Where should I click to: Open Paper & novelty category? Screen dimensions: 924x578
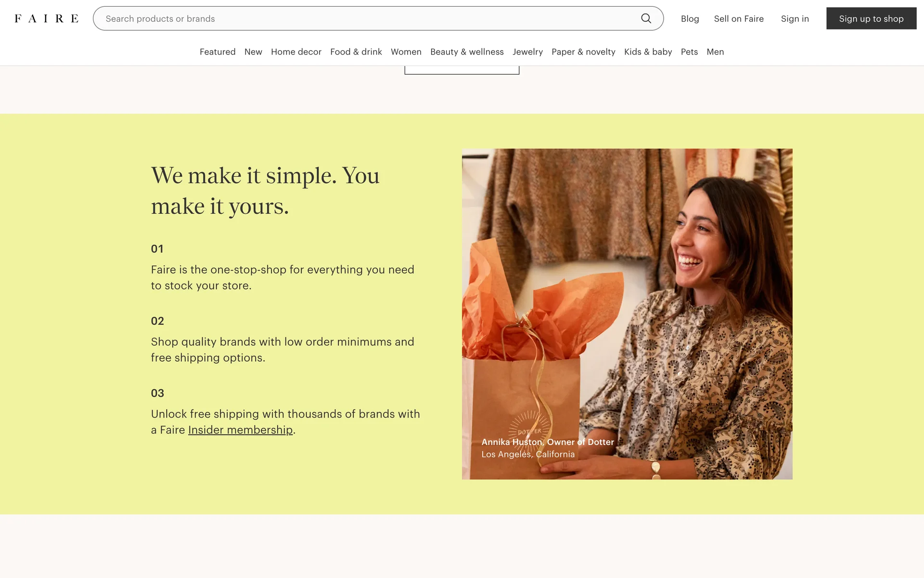point(583,52)
